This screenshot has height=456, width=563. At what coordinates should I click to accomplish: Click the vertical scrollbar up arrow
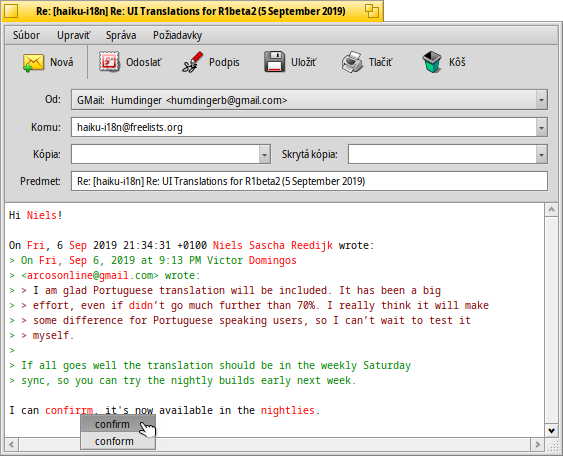click(552, 210)
